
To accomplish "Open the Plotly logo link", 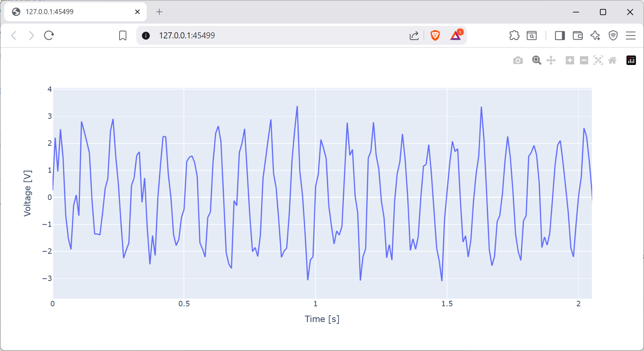I will 631,60.
